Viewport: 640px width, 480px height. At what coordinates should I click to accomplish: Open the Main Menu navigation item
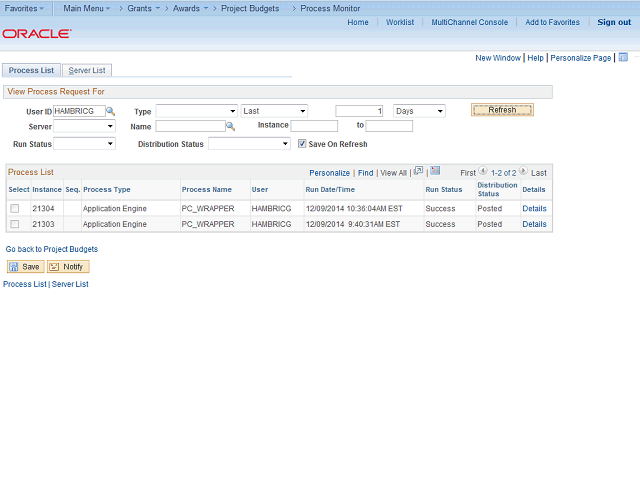87,8
